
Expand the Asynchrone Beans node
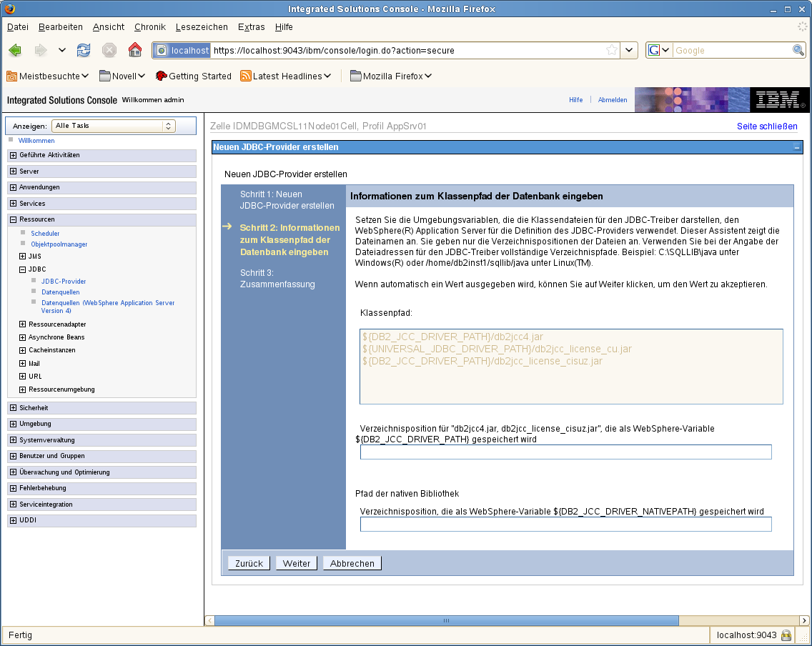[22, 337]
